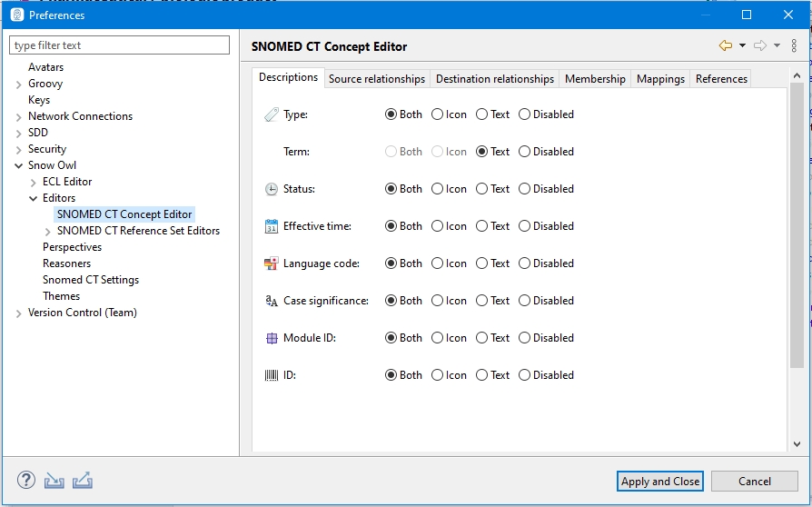Open back history dropdown arrow
812x507 pixels.
[742, 45]
